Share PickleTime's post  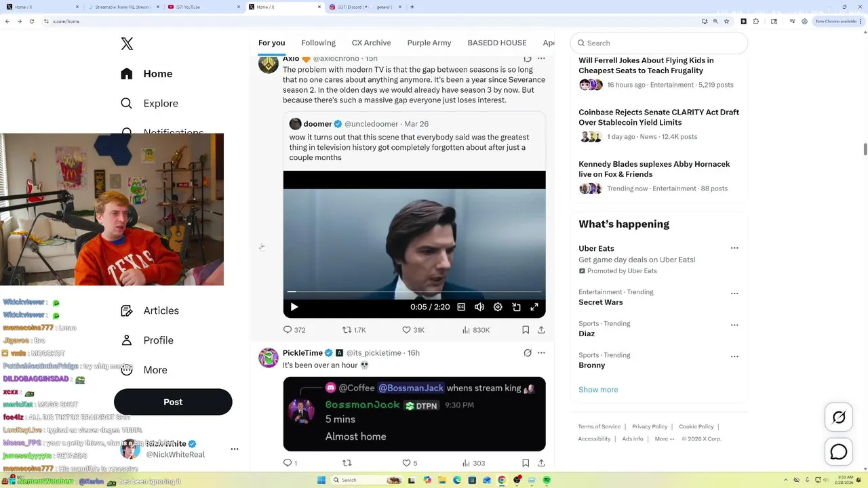tap(541, 464)
